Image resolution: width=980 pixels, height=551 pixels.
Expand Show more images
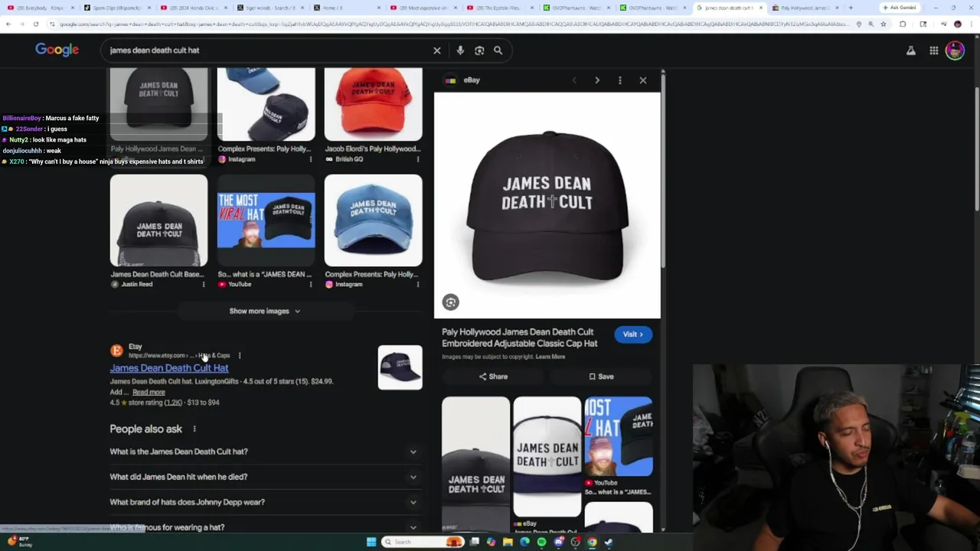[x=265, y=311]
